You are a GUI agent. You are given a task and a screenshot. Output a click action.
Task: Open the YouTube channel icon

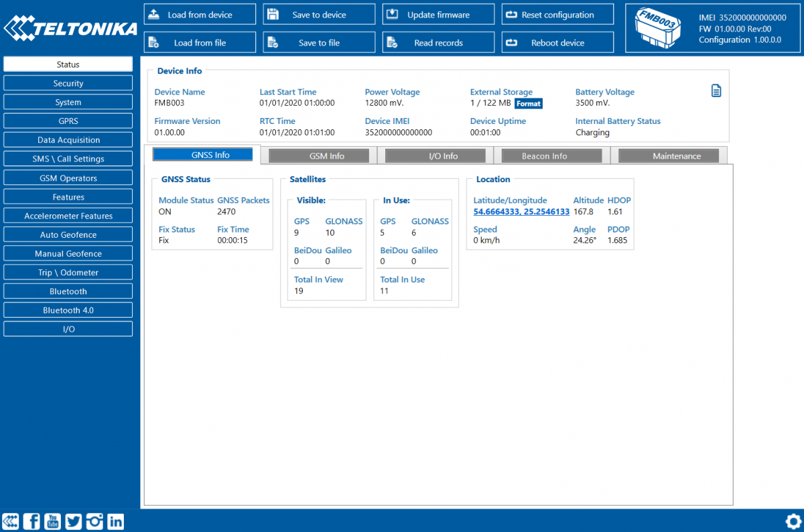[52, 521]
